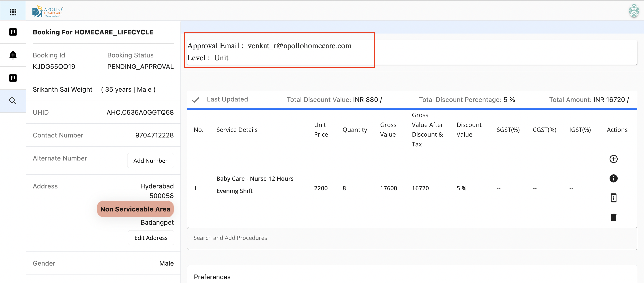Click the PENDING_APPROVAL booking status
This screenshot has height=283, width=644.
point(140,66)
